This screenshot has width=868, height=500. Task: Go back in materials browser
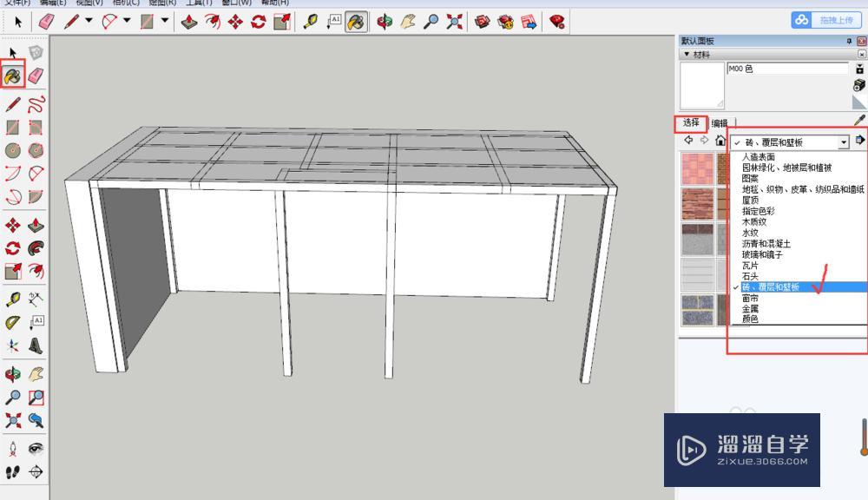click(x=688, y=140)
